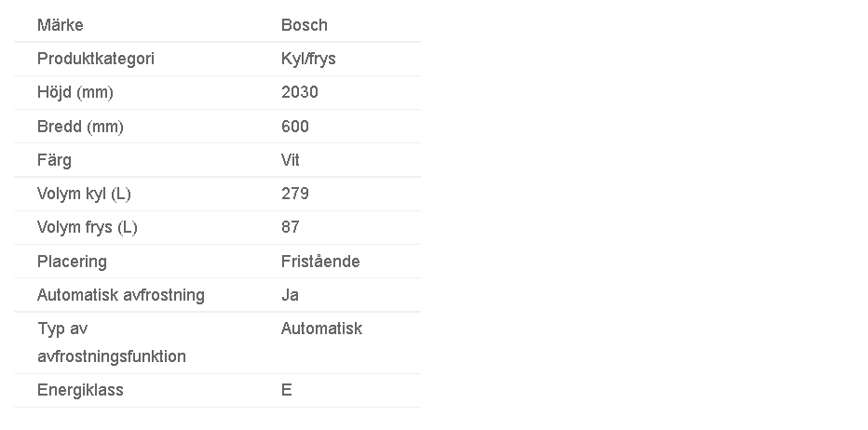Select the 87 freezer volume value

291,227
